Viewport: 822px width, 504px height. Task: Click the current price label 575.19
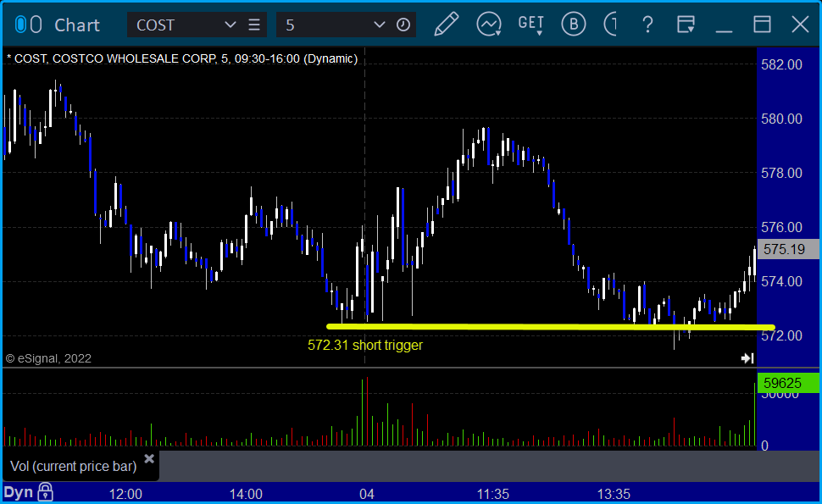pos(788,249)
